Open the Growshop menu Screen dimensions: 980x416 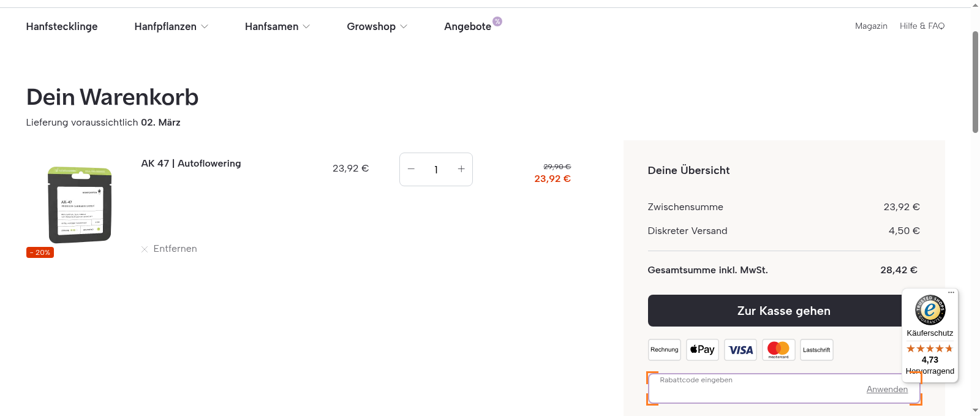tap(371, 26)
